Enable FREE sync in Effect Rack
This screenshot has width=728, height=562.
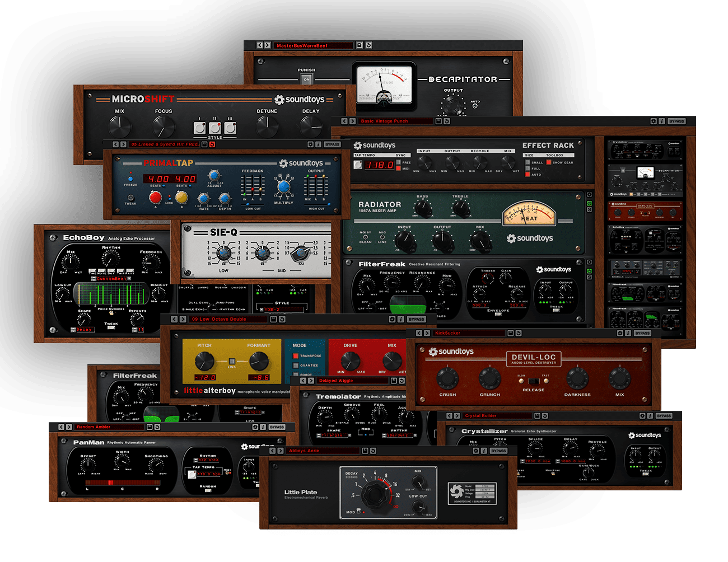click(398, 162)
